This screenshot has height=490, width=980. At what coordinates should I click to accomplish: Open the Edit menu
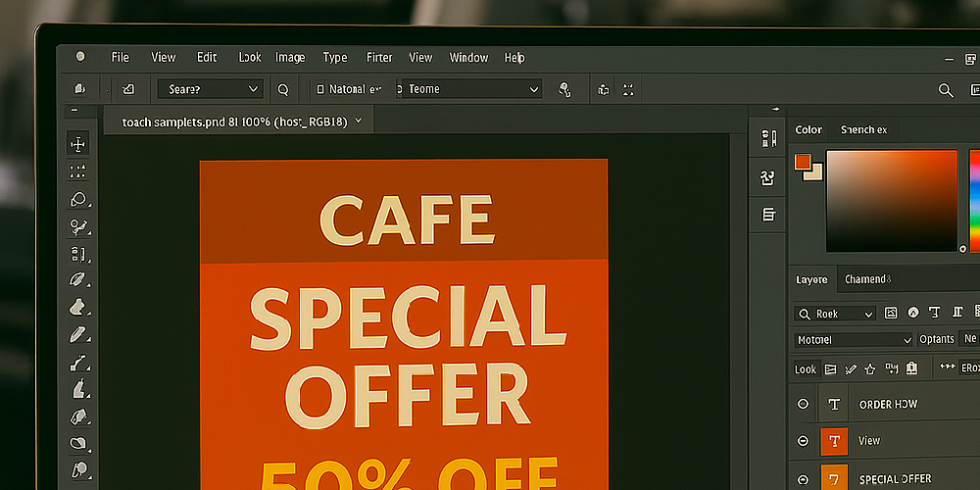207,58
